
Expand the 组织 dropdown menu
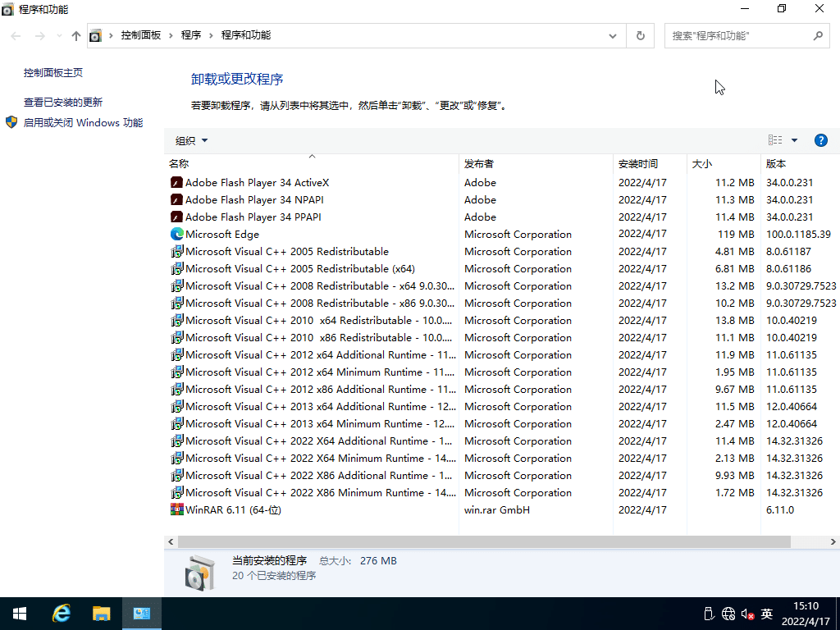(192, 140)
